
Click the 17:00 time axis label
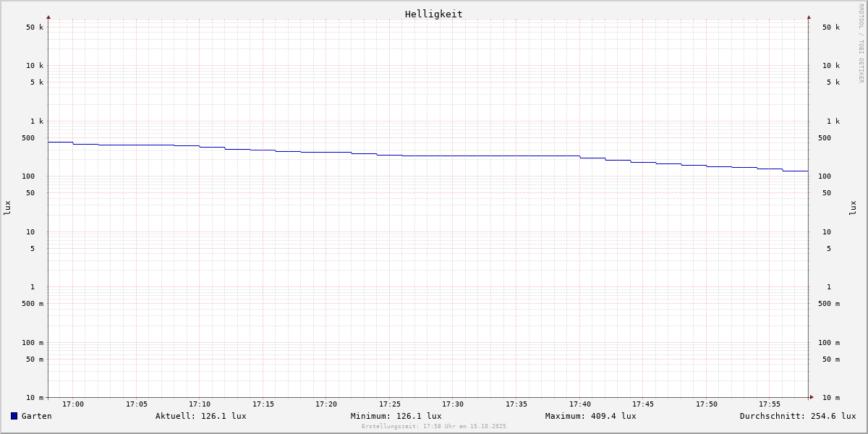click(73, 404)
